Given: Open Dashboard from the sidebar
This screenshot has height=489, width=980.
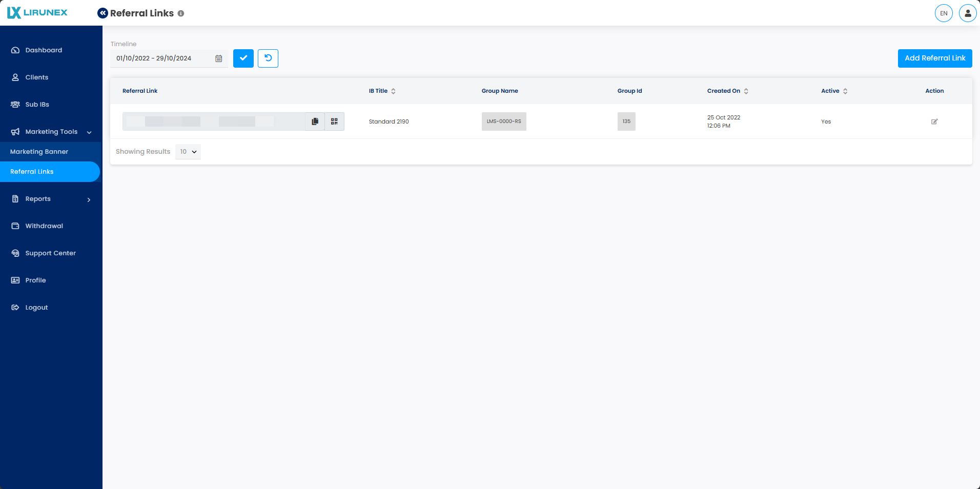Looking at the screenshot, I should 44,50.
